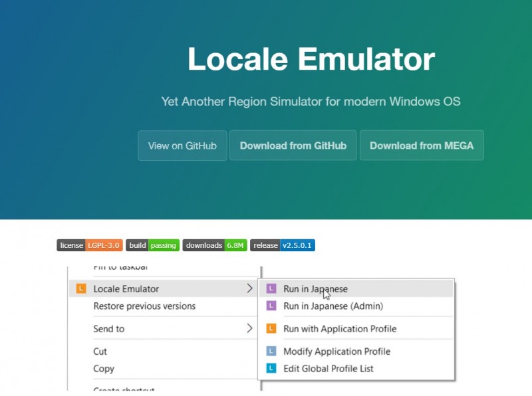Click the license LGPL-3.0 badge

pyautogui.click(x=90, y=245)
